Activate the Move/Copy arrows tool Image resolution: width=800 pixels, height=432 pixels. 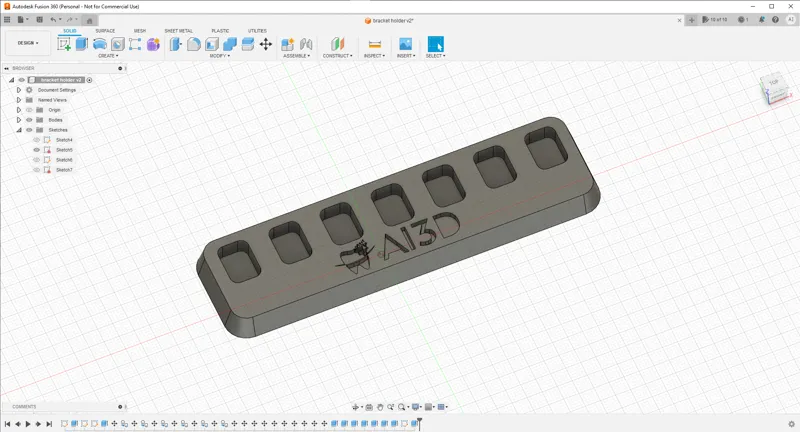tap(266, 44)
